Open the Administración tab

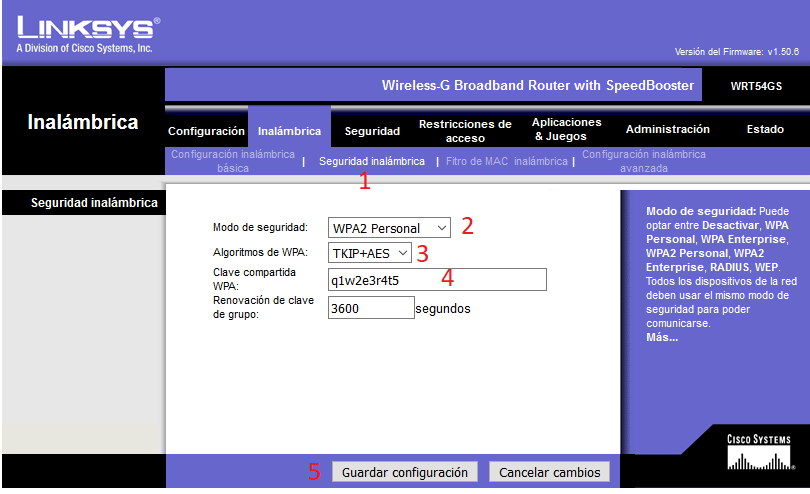point(667,129)
